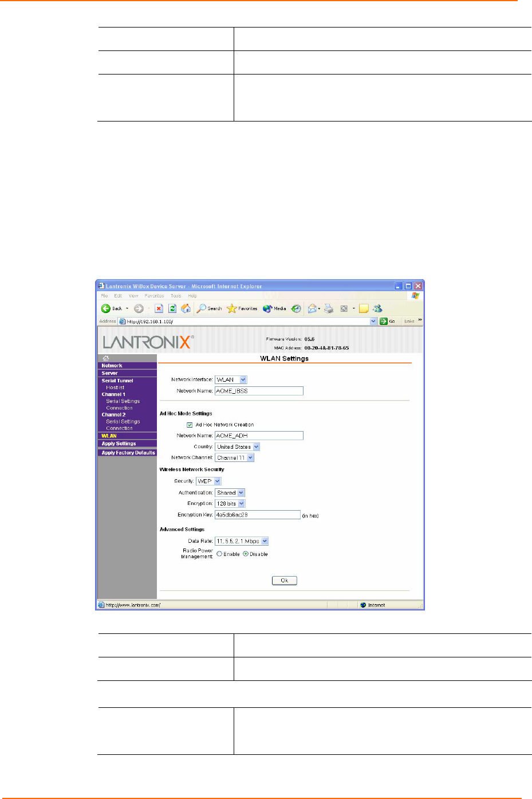Open the Hostlist sidebar link
532x799 pixels.
(115, 387)
